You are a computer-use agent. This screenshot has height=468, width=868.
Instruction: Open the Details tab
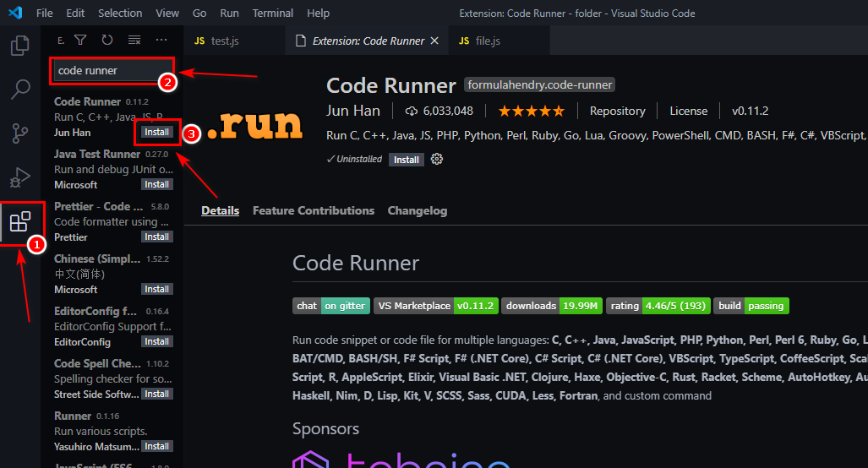point(221,210)
